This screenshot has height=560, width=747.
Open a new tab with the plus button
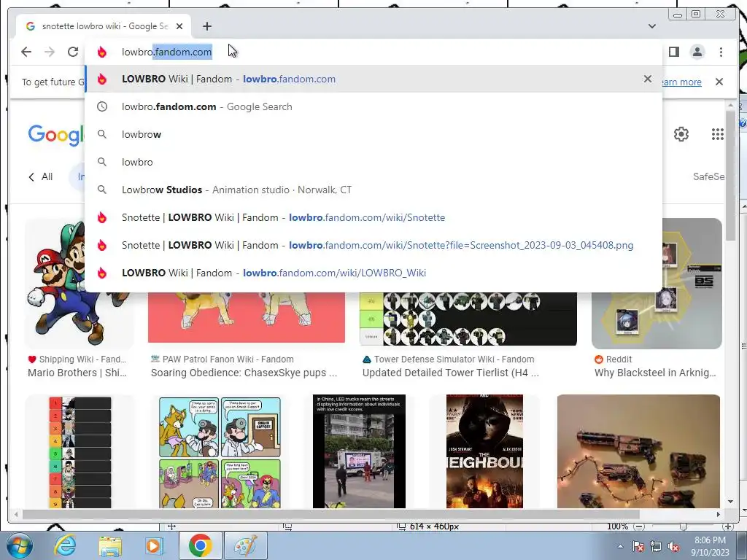206,26
